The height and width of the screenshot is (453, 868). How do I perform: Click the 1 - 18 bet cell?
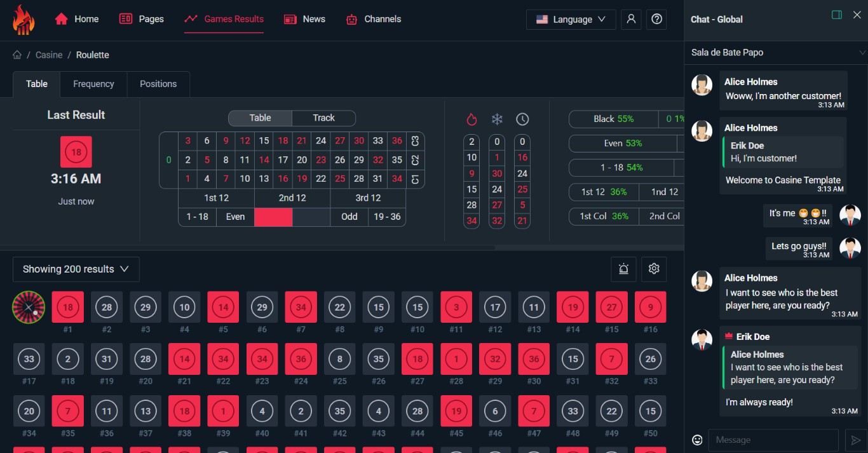[197, 217]
